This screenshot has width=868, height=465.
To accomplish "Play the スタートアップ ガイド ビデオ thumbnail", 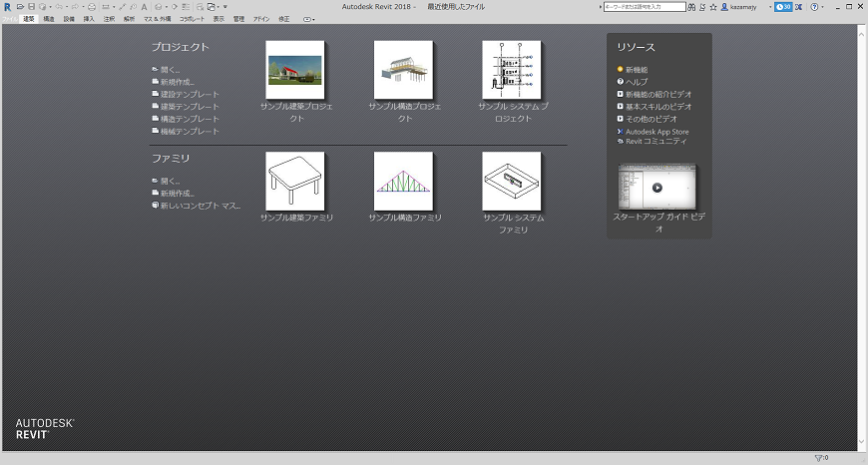I will [x=657, y=188].
